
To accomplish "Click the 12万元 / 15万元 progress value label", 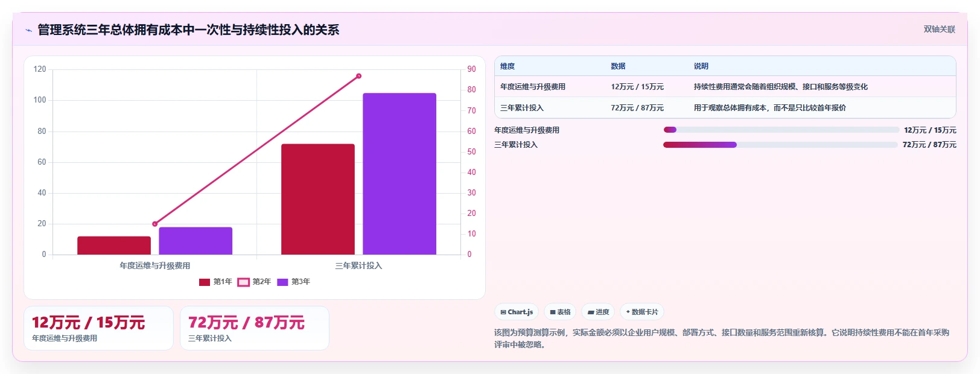I will (x=930, y=130).
